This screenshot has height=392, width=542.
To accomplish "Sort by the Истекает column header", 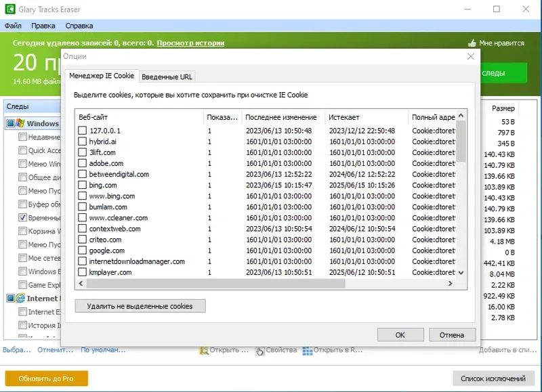I will pos(367,117).
